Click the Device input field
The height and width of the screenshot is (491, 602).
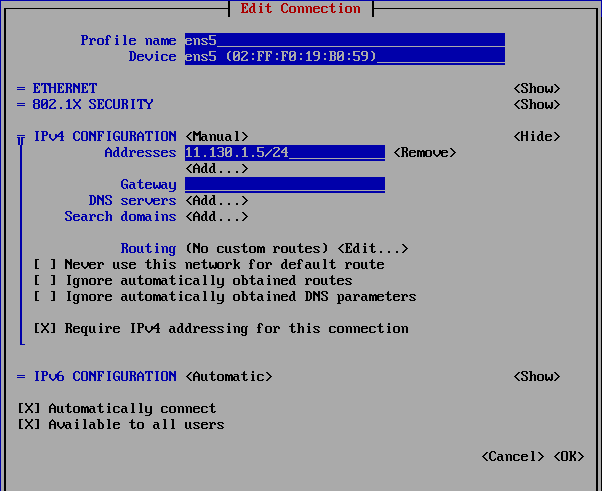(344, 56)
